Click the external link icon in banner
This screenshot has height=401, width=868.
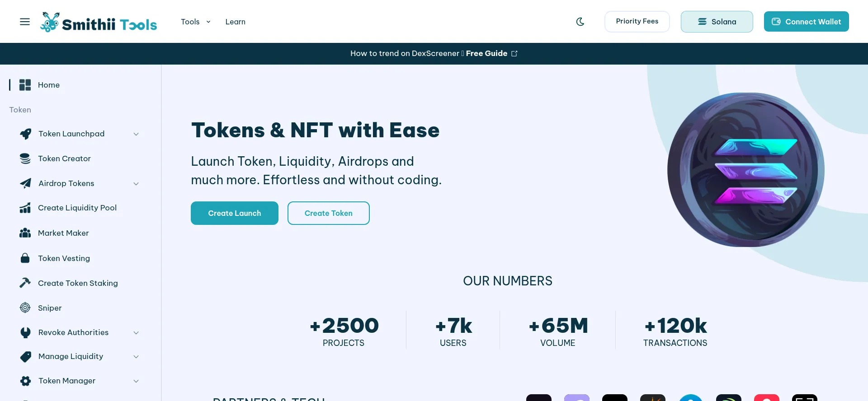click(514, 53)
